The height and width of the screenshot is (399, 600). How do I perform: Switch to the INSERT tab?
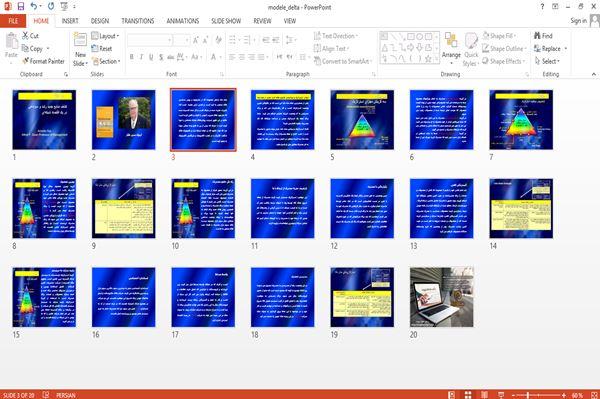click(x=70, y=21)
